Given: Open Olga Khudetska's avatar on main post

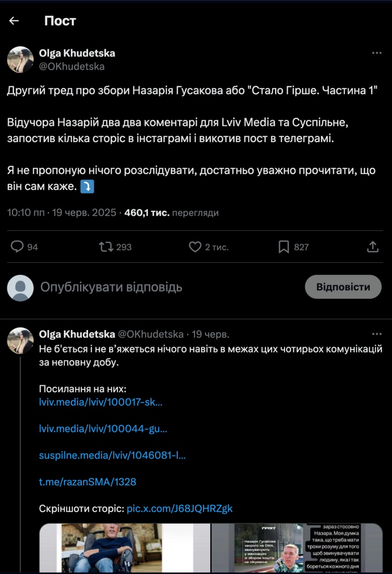Looking at the screenshot, I should (x=20, y=59).
